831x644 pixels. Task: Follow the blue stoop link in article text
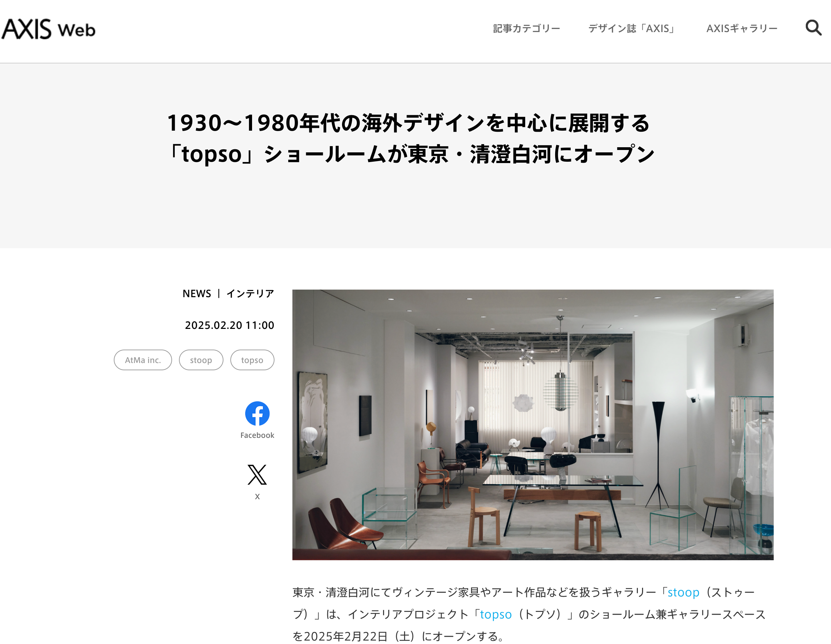pos(683,592)
